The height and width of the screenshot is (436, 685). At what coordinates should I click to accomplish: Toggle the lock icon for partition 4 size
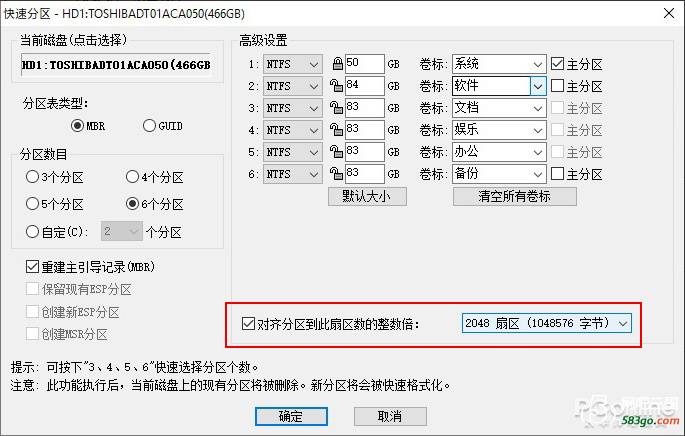tap(336, 130)
